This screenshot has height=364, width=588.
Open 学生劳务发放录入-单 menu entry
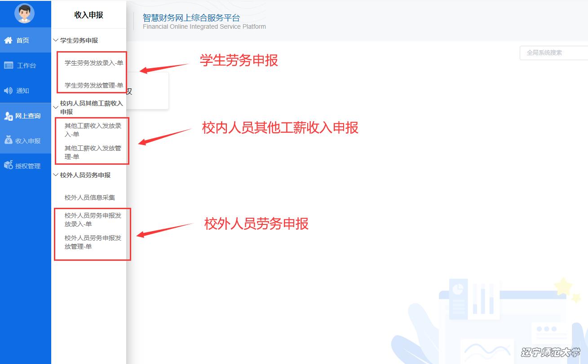click(x=93, y=63)
